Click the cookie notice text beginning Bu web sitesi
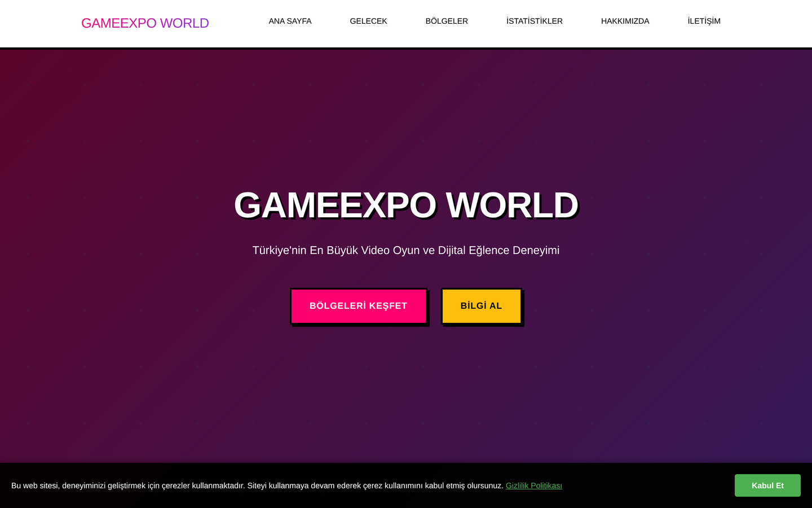This screenshot has width=812, height=508. 257,485
